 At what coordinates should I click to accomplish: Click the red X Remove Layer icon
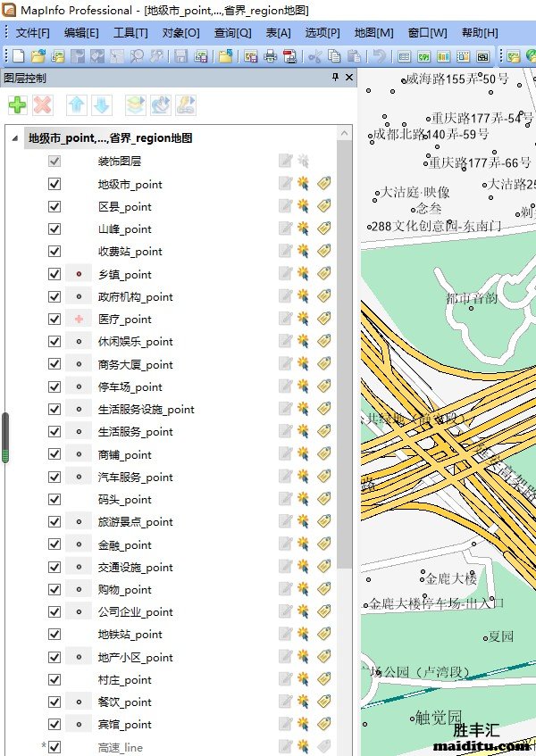(43, 105)
